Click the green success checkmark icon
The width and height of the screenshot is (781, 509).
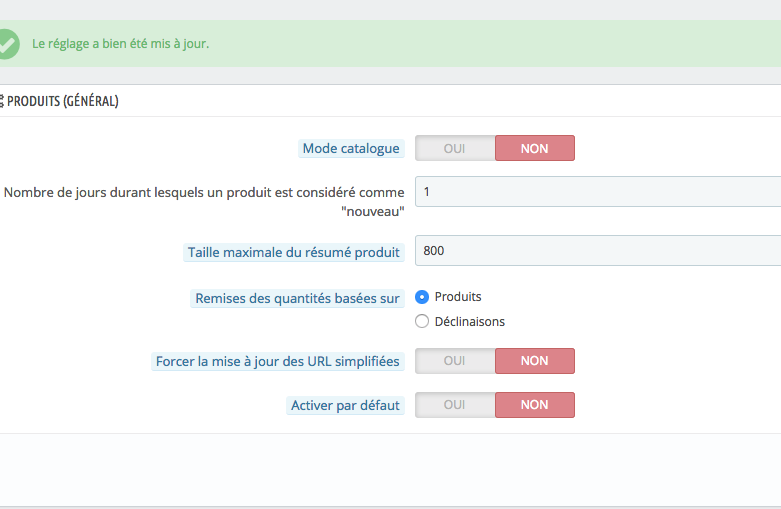coord(8,44)
